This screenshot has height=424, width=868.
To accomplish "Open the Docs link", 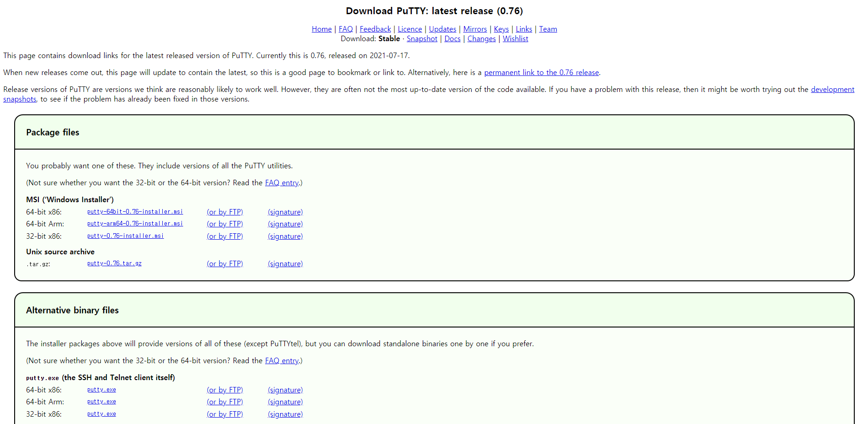I will [452, 39].
